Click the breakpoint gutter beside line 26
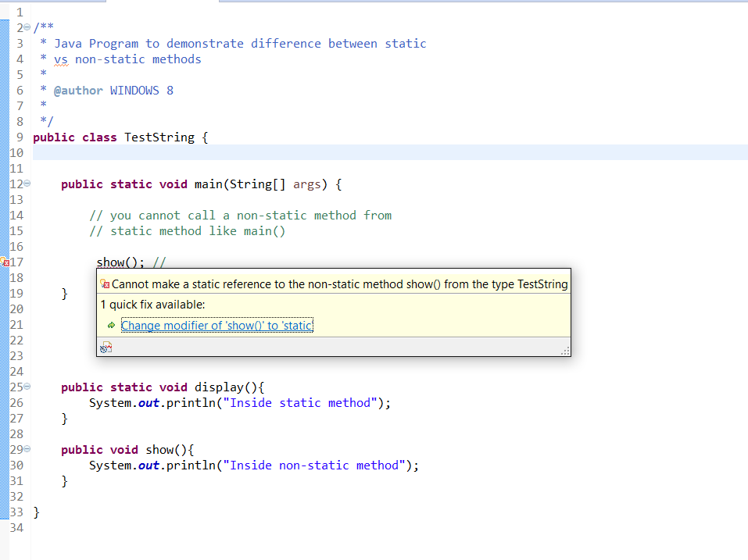The width and height of the screenshot is (748, 560). coord(5,402)
